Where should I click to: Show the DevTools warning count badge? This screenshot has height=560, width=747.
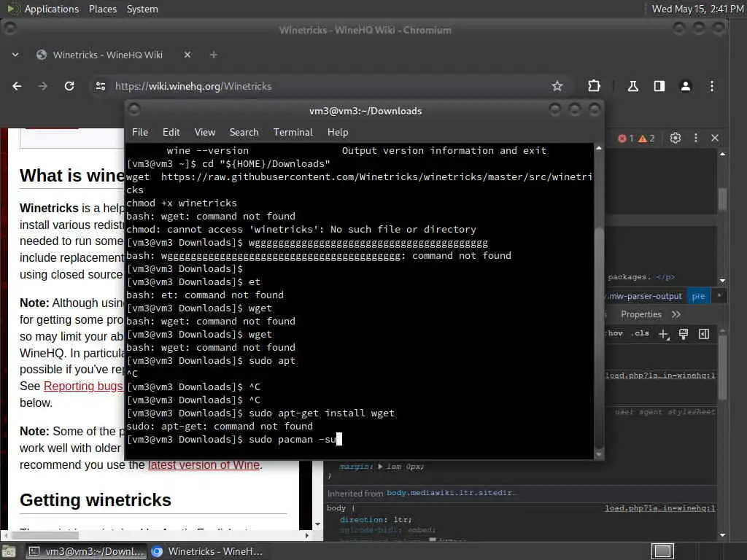click(646, 139)
